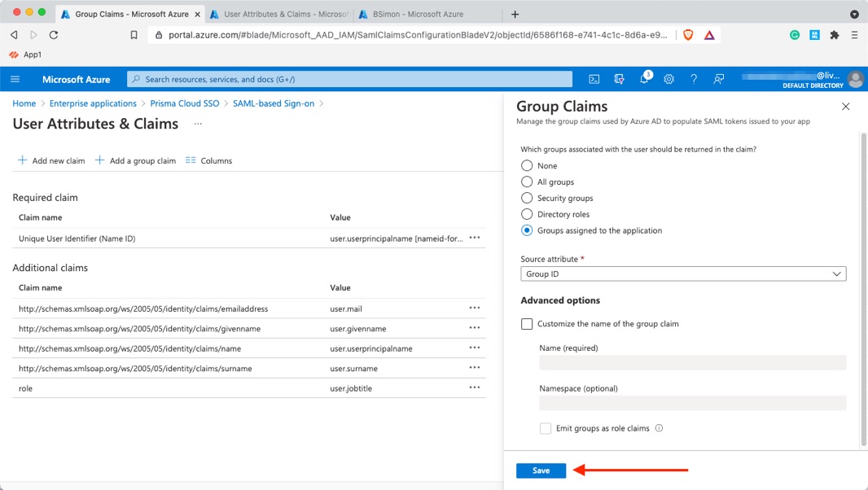The height and width of the screenshot is (490, 868).
Task: Select the Security groups radio option
Action: [x=527, y=198]
